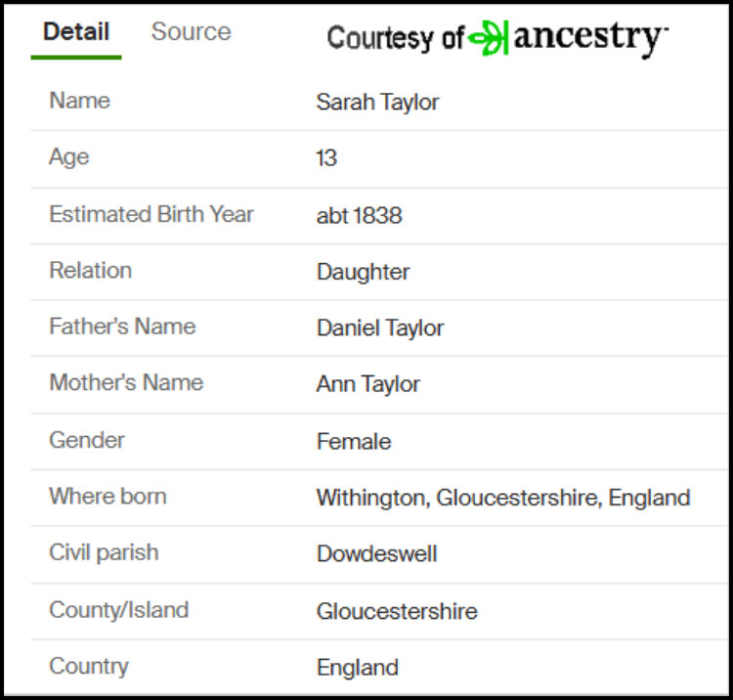Click the Estimated Birth Year label
Image resolution: width=733 pixels, height=700 pixels.
click(151, 214)
